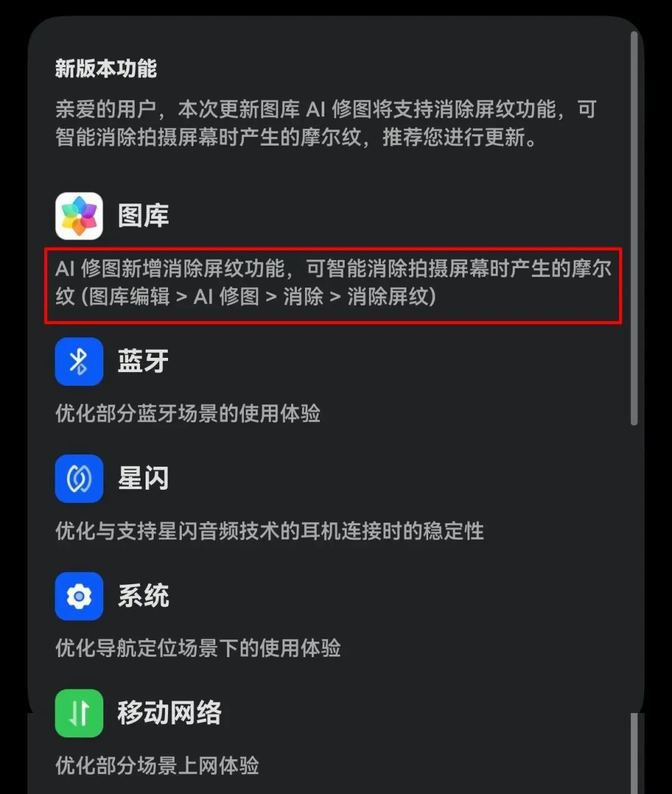This screenshot has height=794, width=672.
Task: Tap the 蓝牙 Bluetooth icon
Action: pyautogui.click(x=79, y=362)
